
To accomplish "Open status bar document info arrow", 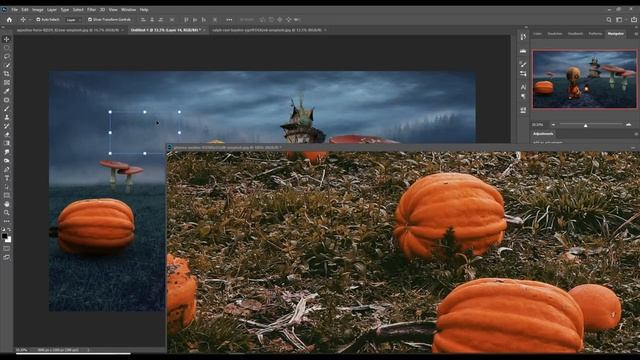I will 88,350.
